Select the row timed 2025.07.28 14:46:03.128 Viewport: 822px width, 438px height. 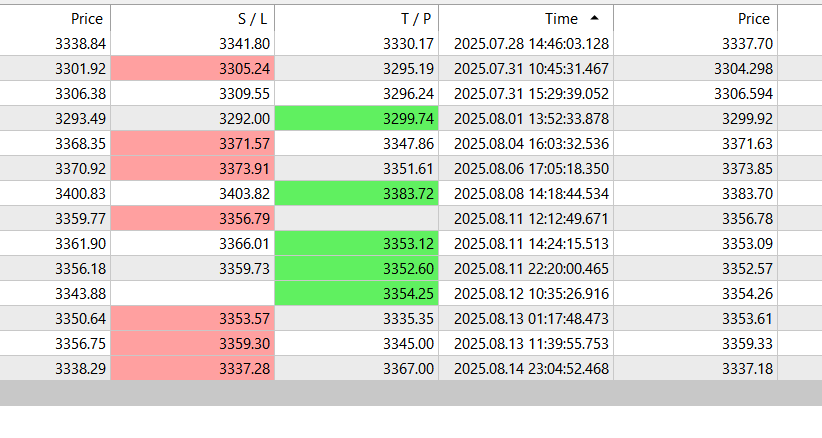point(531,44)
